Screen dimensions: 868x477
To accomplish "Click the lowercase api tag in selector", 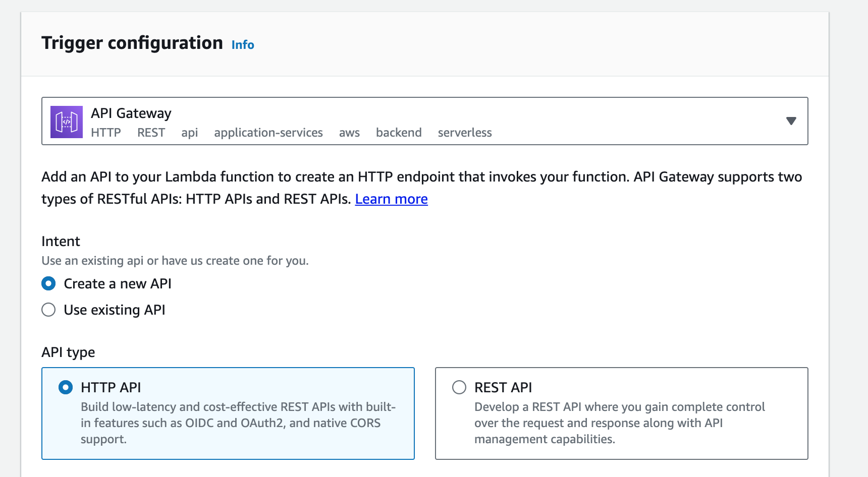I will click(x=189, y=133).
